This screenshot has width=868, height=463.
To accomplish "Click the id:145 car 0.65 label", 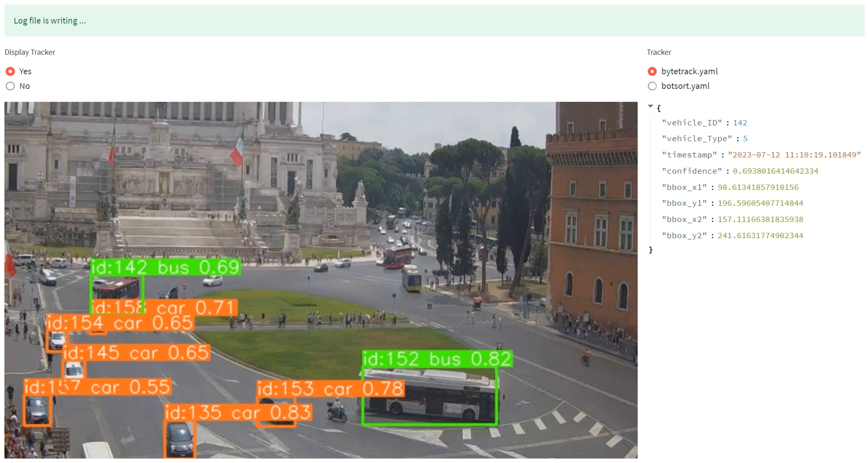I will pyautogui.click(x=136, y=353).
